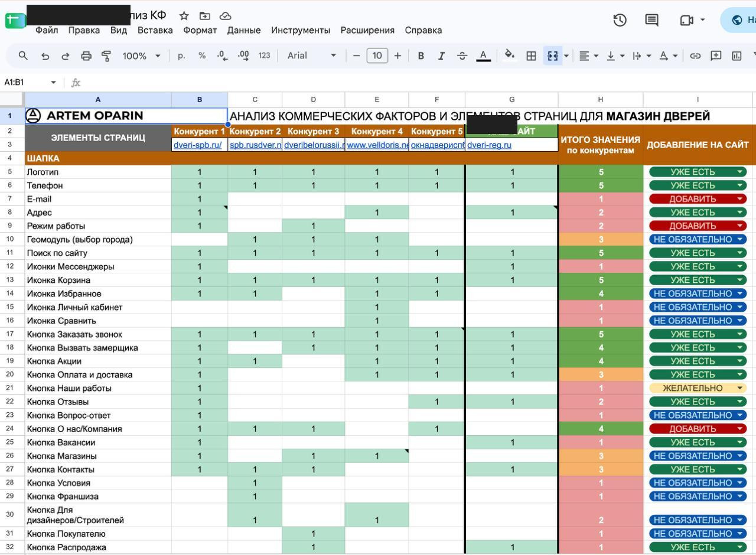This screenshot has height=555, width=756.
Task: Open the Инструменты menu
Action: [301, 30]
